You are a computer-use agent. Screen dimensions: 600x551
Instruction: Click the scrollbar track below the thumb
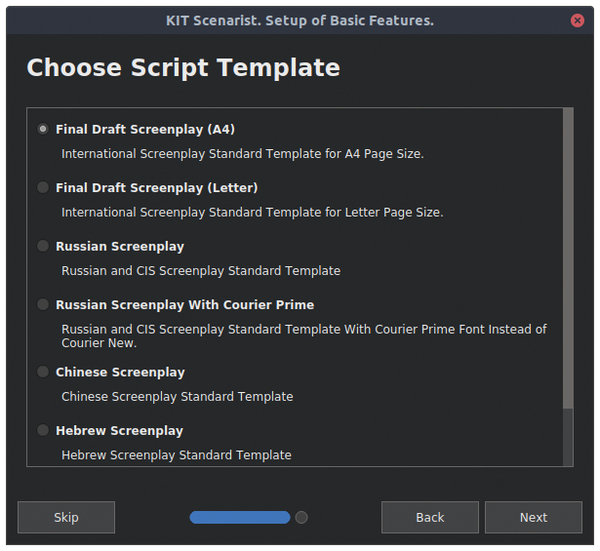coord(568,437)
